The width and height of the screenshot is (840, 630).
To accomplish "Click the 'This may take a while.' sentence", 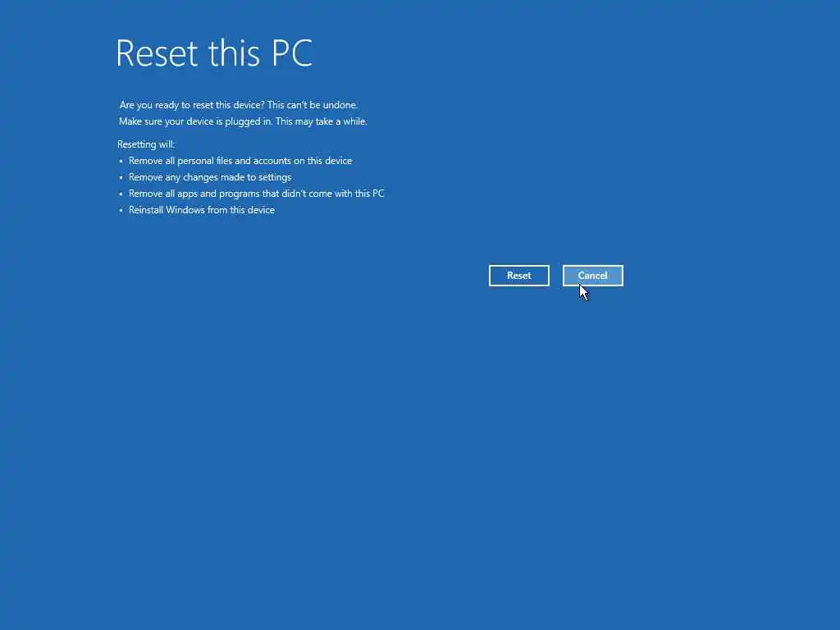I will click(x=322, y=121).
